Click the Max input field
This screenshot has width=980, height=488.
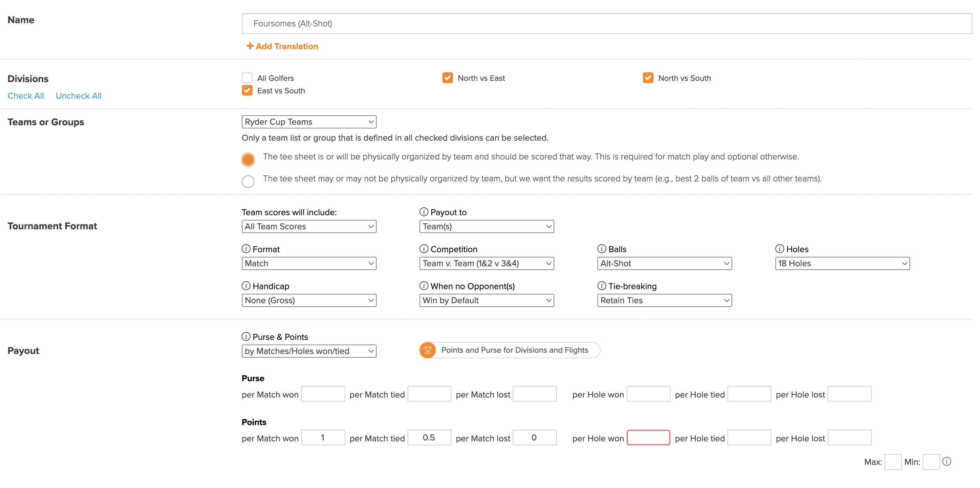(x=893, y=462)
